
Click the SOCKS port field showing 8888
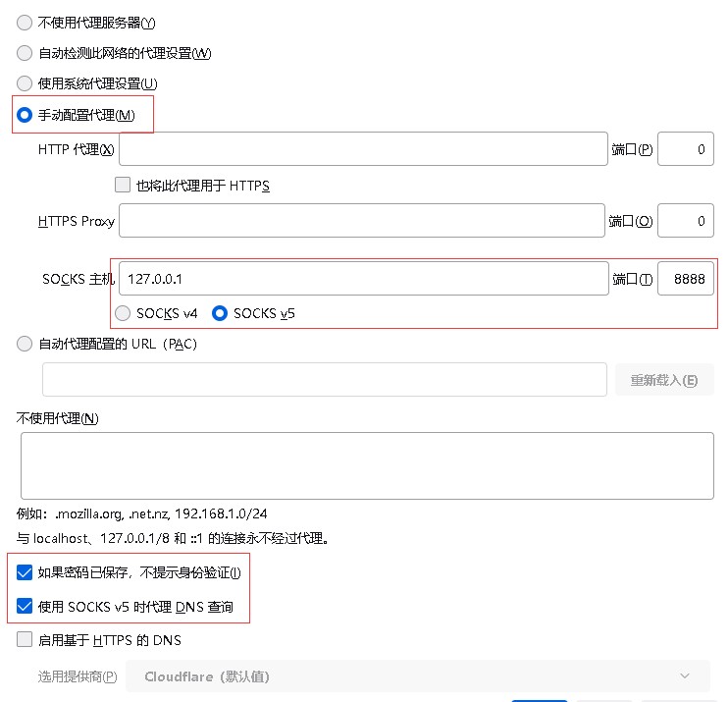(685, 278)
